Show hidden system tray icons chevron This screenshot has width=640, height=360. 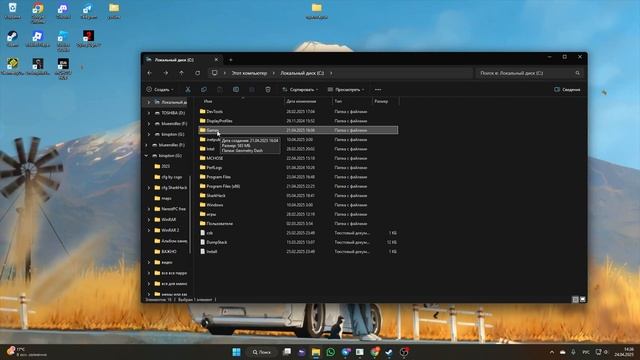(x=552, y=352)
